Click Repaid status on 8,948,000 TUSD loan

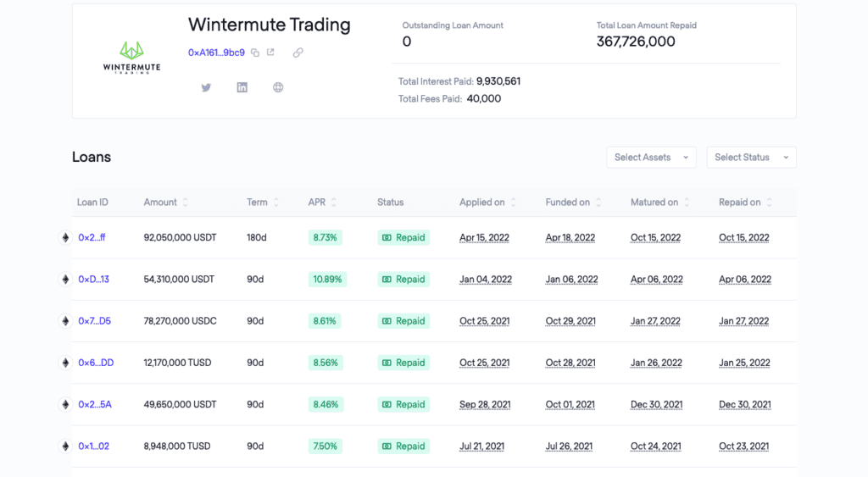(403, 446)
